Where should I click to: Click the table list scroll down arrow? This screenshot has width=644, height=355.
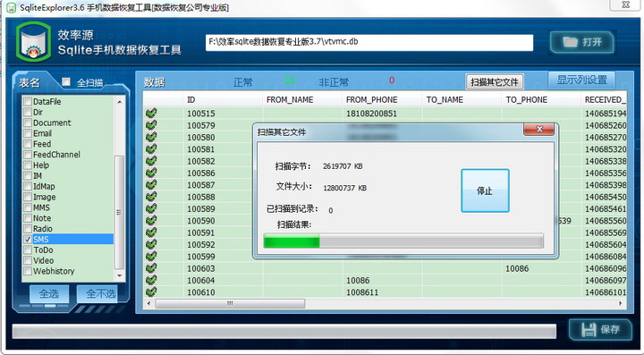click(120, 275)
